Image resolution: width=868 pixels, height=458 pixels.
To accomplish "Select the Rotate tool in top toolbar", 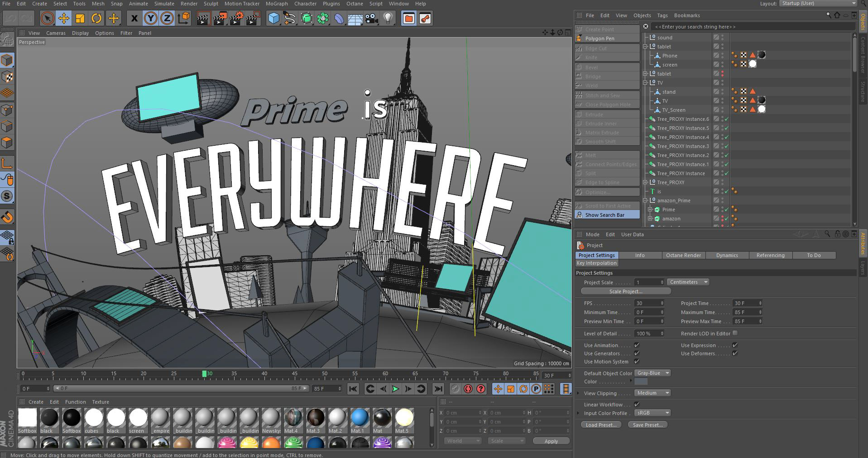I will (96, 19).
